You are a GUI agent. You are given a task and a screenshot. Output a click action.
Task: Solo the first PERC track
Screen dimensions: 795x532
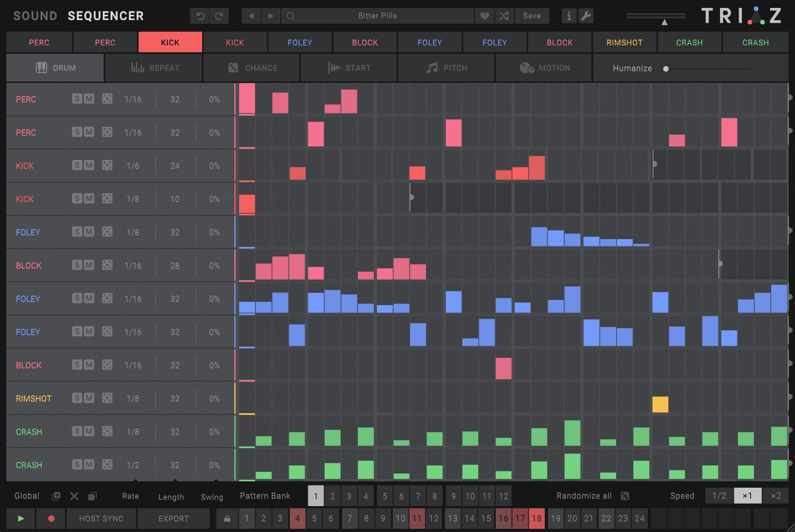point(77,99)
